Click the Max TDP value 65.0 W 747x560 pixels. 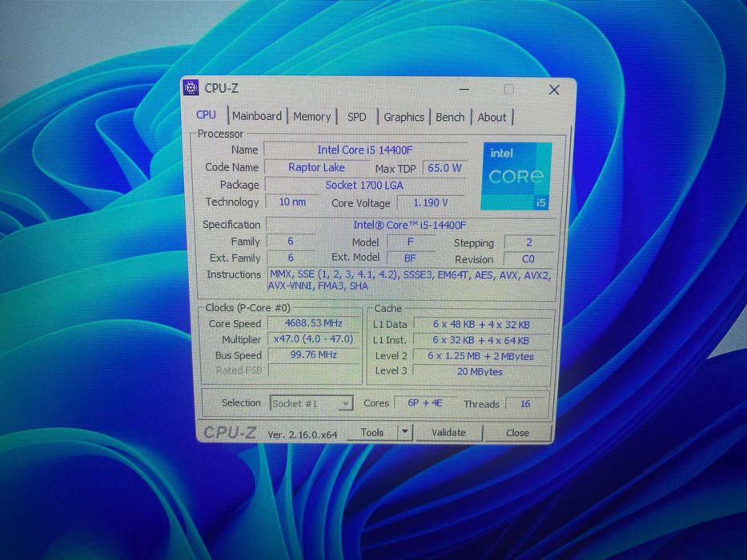[444, 168]
